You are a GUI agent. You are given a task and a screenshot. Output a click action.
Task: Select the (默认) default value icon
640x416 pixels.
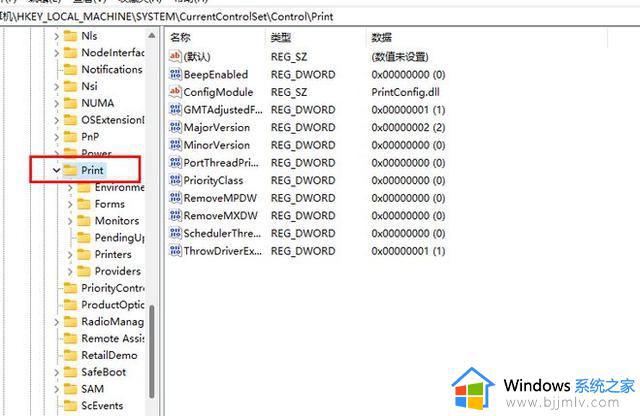click(175, 56)
